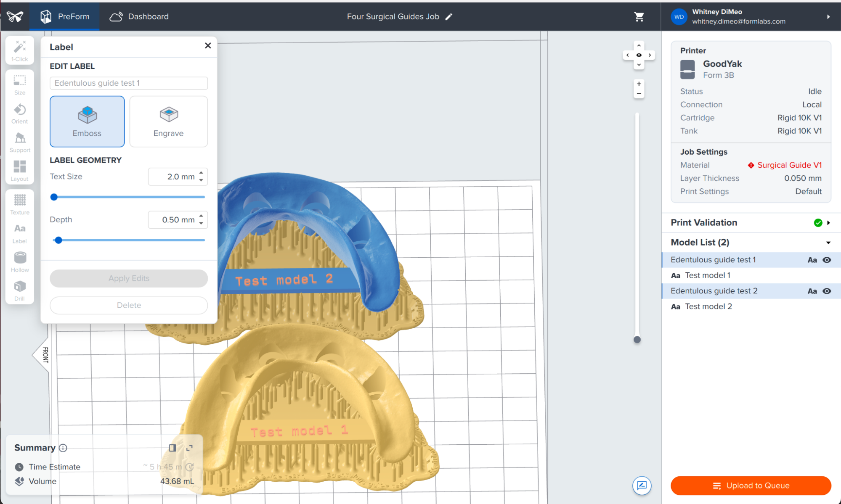Open Print Validation details
This screenshot has height=504, width=841.
tap(828, 222)
